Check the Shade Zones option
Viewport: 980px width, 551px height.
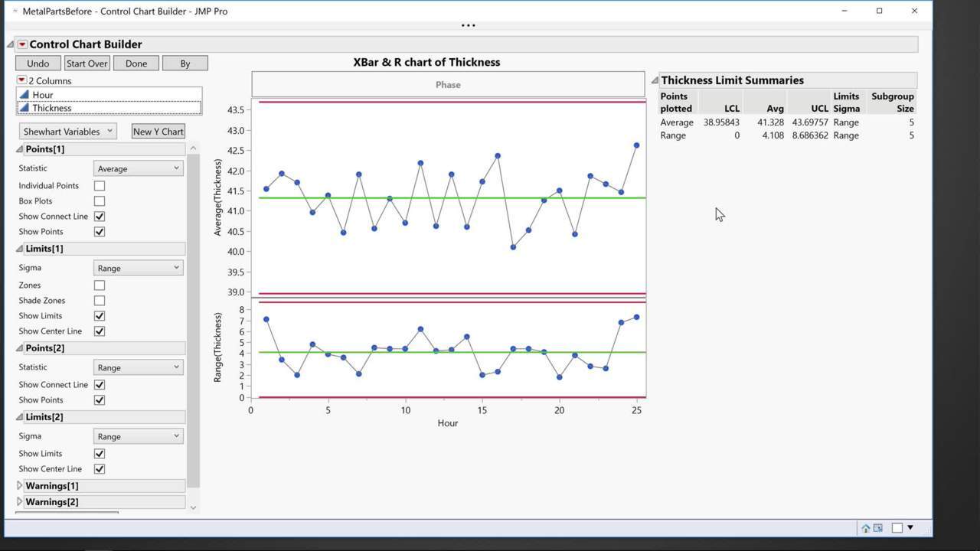tap(100, 301)
